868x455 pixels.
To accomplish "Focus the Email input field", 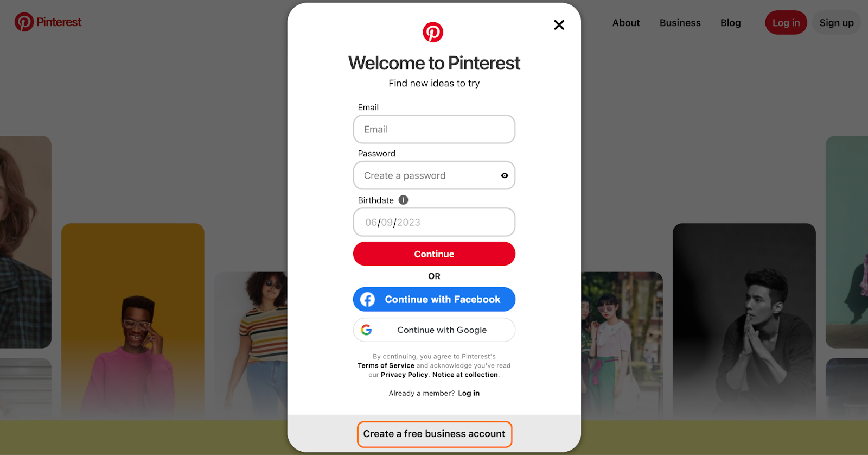I will [434, 129].
